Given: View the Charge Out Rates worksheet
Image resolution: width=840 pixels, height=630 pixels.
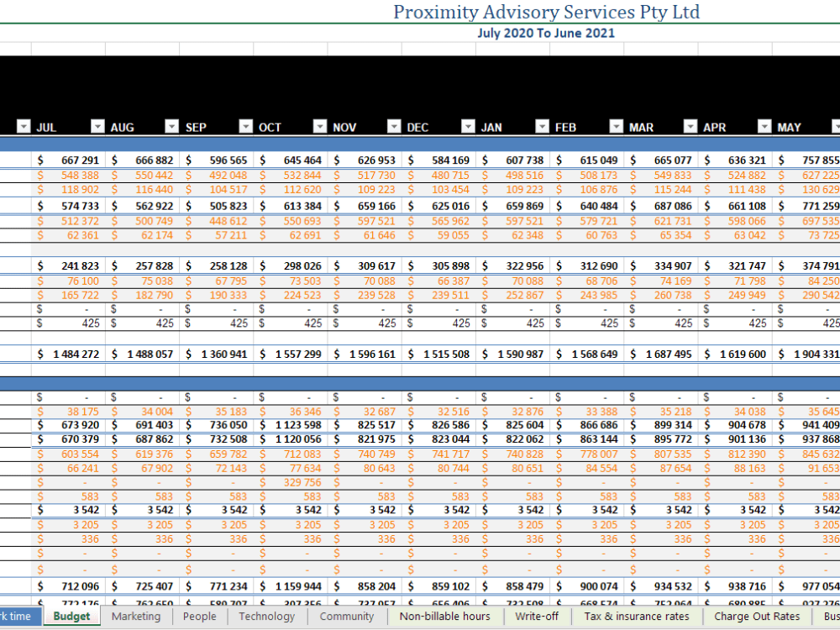Looking at the screenshot, I should click(x=757, y=616).
